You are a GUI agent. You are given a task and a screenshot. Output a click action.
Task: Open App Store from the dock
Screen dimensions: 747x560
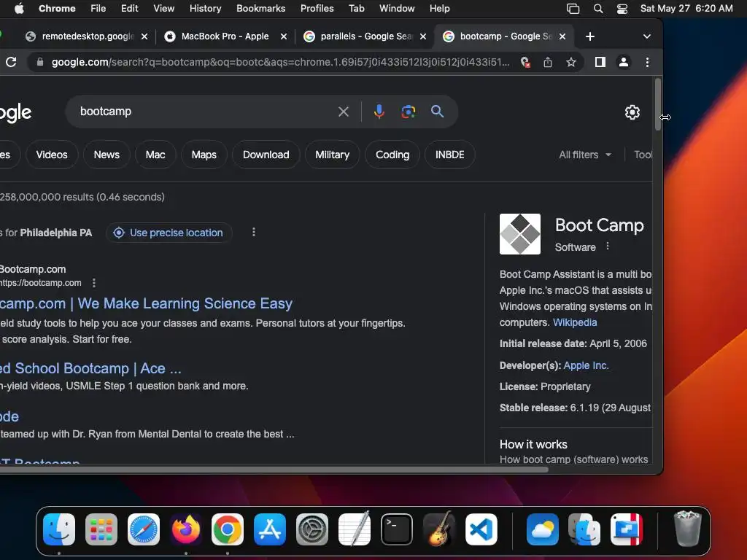[x=270, y=529]
